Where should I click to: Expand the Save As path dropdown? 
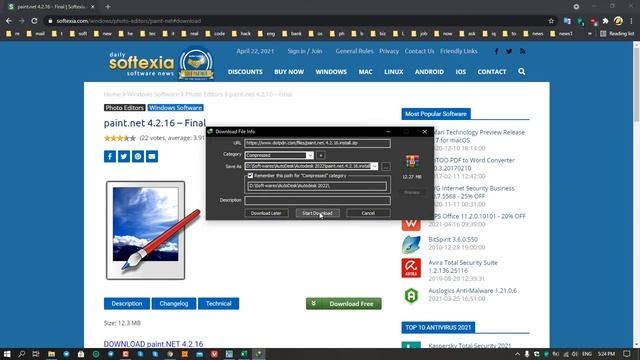(x=374, y=166)
